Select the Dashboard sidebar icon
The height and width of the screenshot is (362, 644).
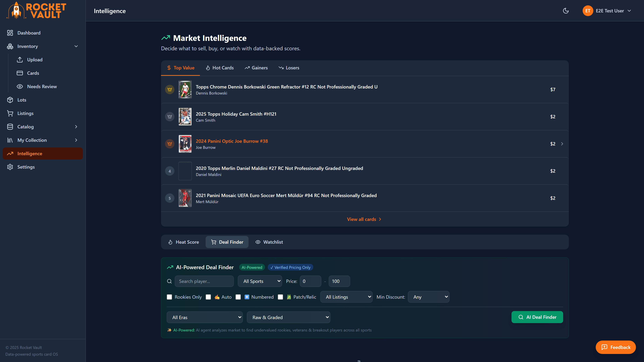click(x=10, y=33)
